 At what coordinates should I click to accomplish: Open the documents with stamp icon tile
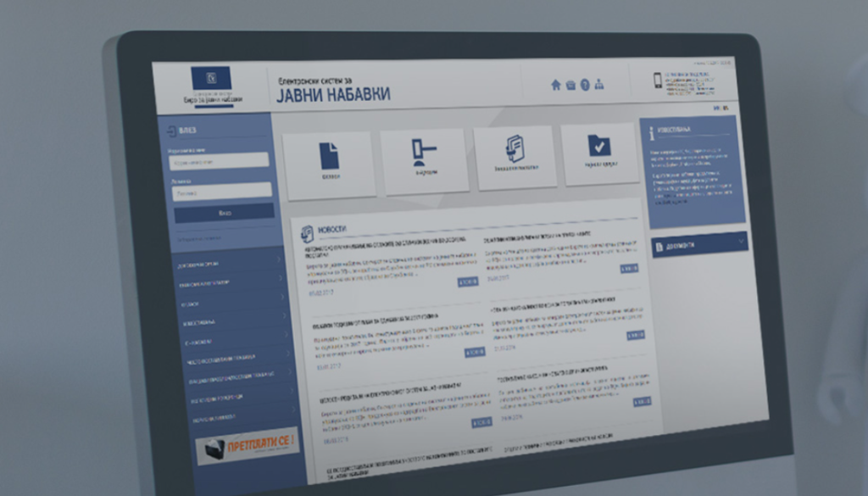[x=515, y=156]
